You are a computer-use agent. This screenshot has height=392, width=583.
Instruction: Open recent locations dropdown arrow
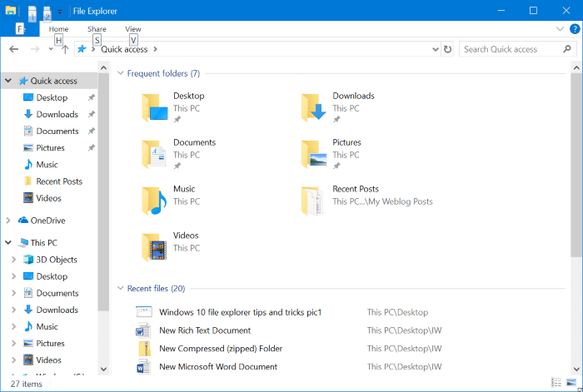click(x=51, y=49)
